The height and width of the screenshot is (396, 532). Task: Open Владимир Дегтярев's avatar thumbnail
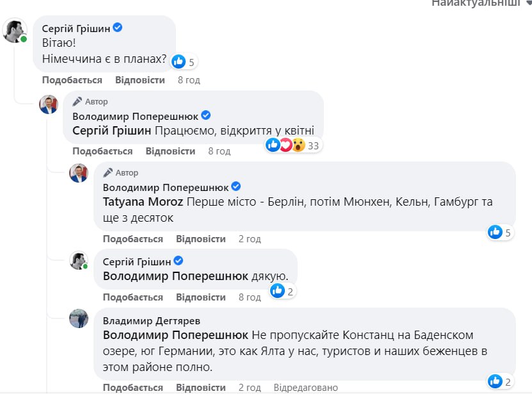pyautogui.click(x=79, y=320)
